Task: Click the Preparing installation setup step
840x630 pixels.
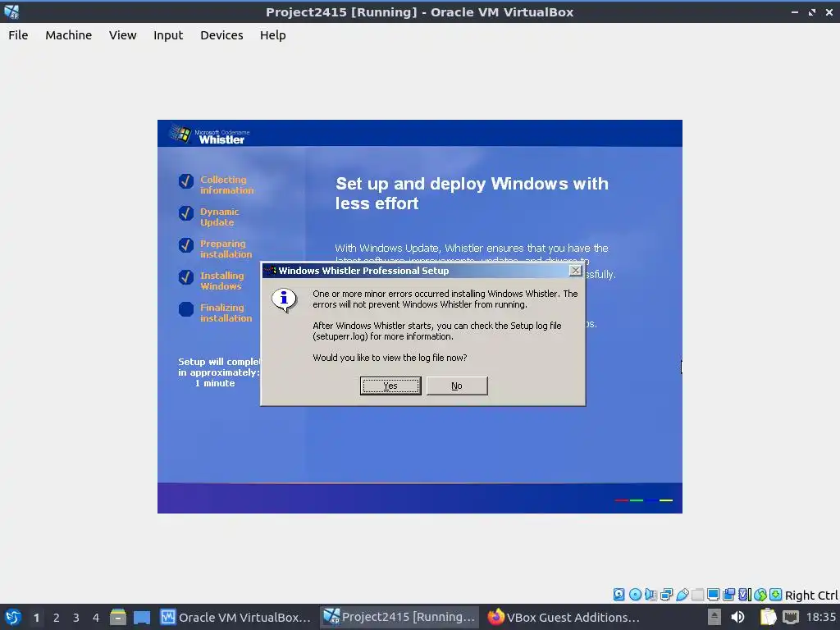Action: coord(216,249)
